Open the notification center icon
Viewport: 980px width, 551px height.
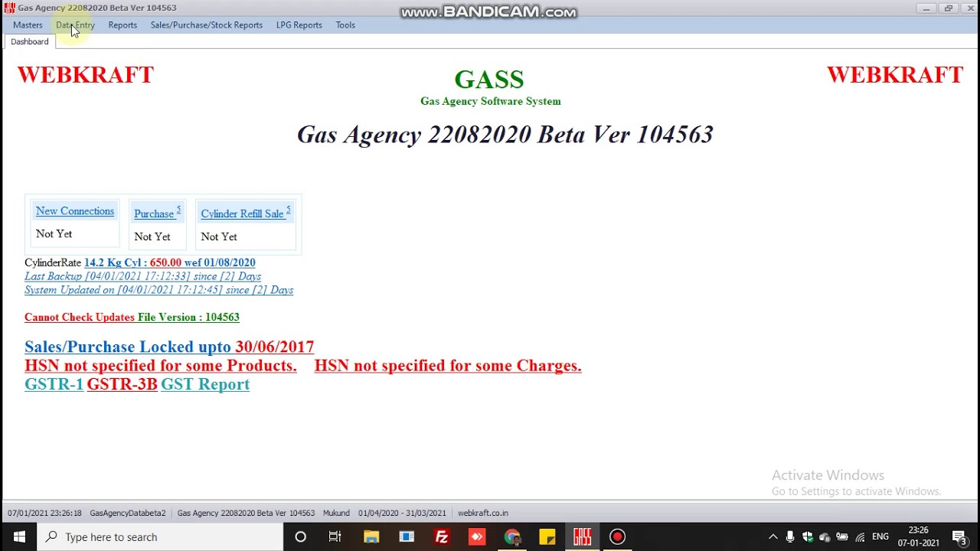pyautogui.click(x=960, y=537)
